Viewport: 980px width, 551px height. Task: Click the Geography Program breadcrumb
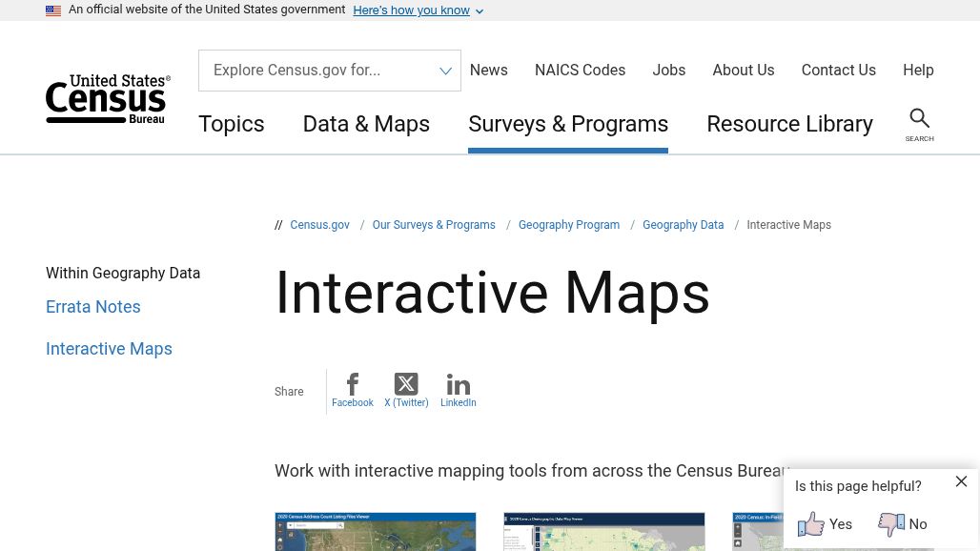pyautogui.click(x=569, y=225)
